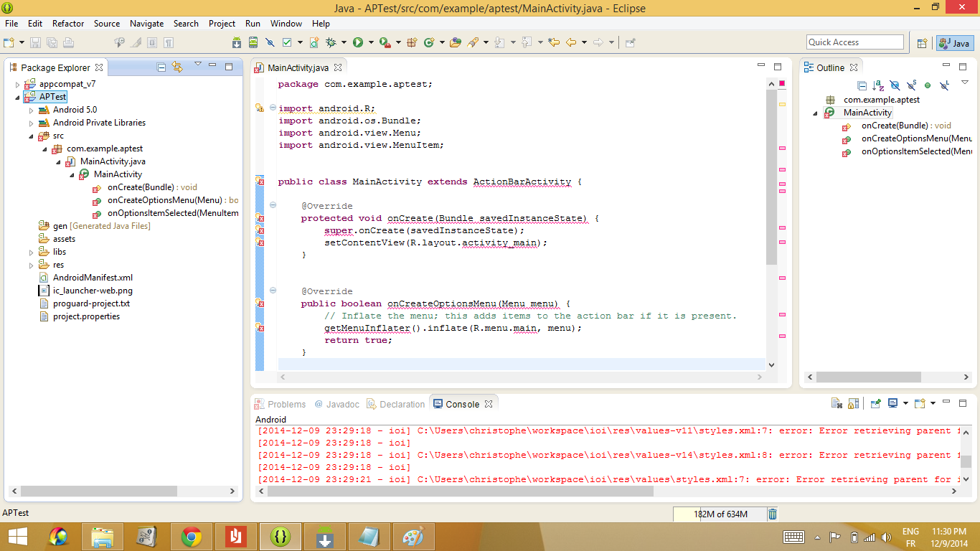This screenshot has width=980, height=551.
Task: Click the heap status memory indicator
Action: point(720,514)
